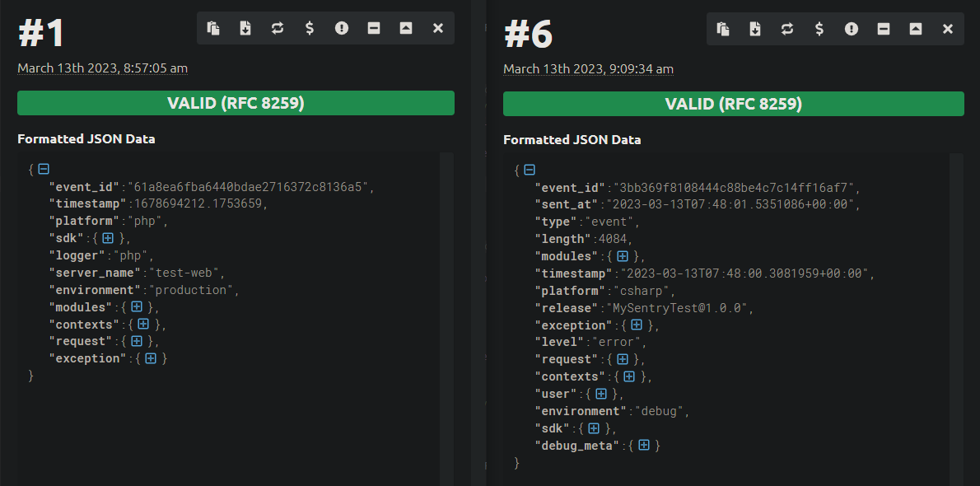Expand the contexts object in entry #1
The height and width of the screenshot is (486, 980).
[x=144, y=324]
